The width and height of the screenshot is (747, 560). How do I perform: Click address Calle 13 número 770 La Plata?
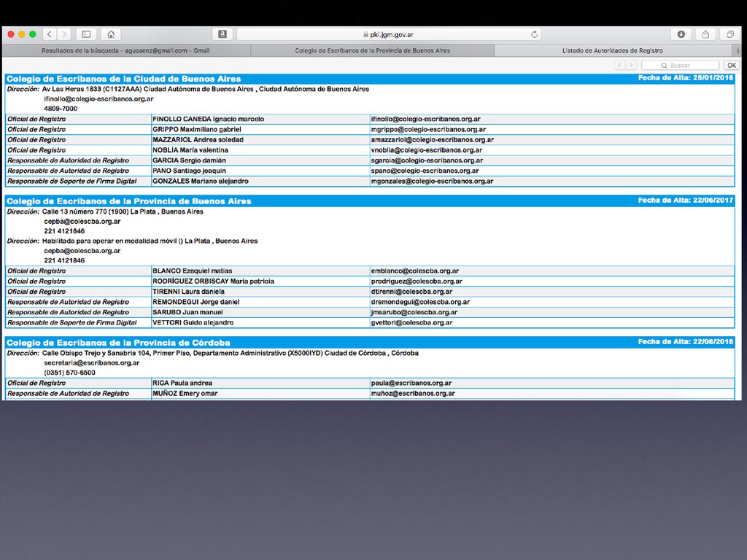(123, 212)
